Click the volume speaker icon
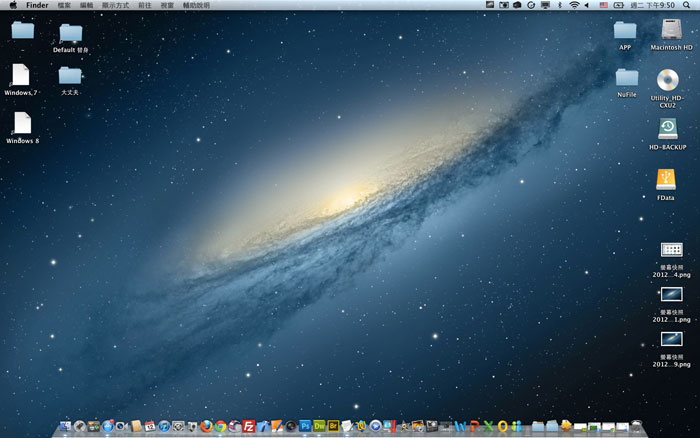This screenshot has height=438, width=700. tap(586, 5)
